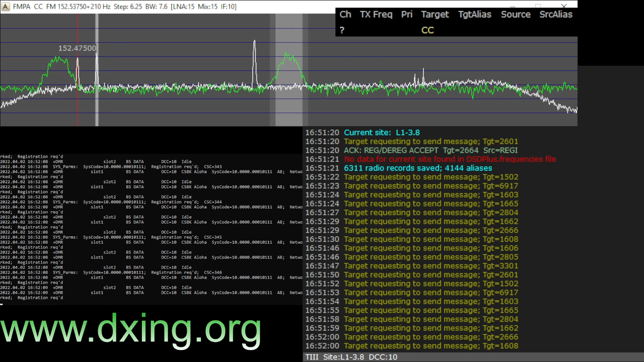Viewport: 644px width, 362px height.
Task: Click the '?' entry in the Ch column
Action: click(342, 31)
